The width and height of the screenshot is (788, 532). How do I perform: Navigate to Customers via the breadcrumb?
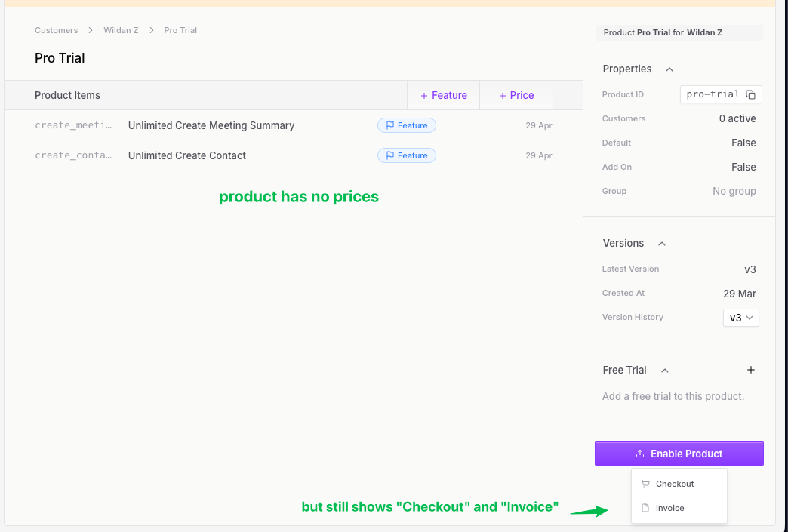click(x=56, y=30)
